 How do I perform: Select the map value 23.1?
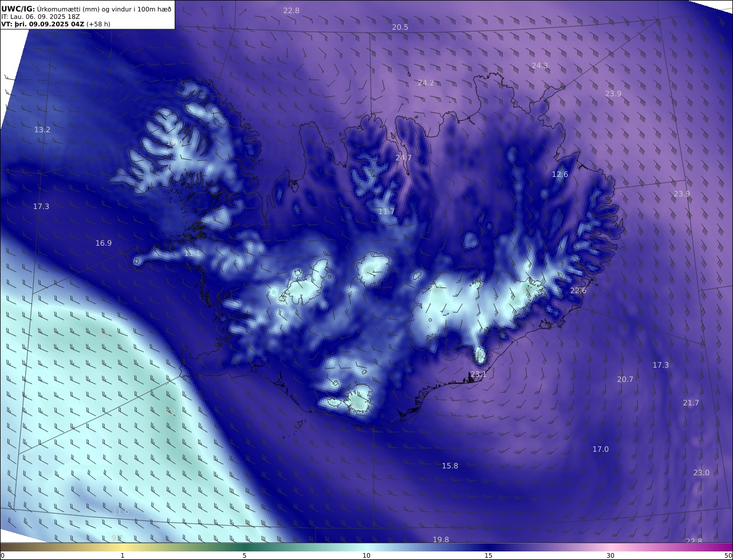(478, 374)
